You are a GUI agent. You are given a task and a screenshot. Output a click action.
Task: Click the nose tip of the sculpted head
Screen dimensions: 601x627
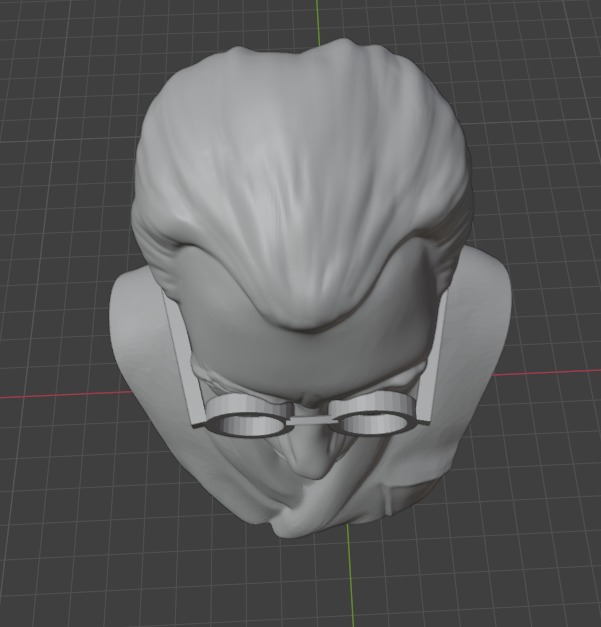tap(316, 466)
